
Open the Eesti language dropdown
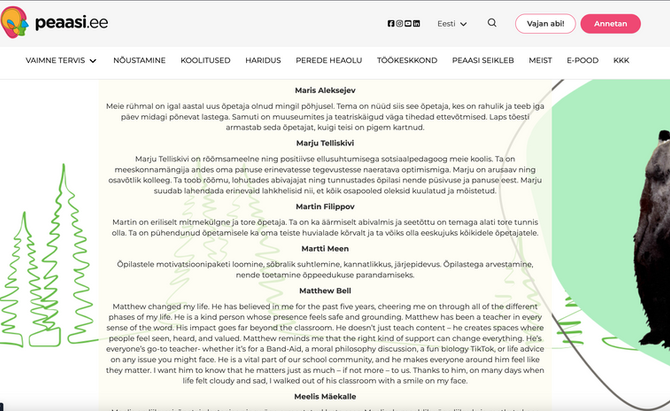[x=452, y=24]
